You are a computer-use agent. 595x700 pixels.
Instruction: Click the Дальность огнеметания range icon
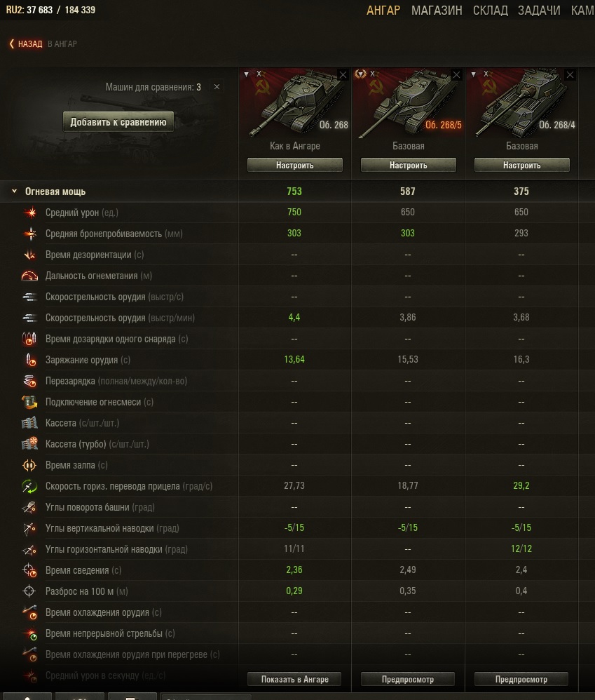pos(30,276)
